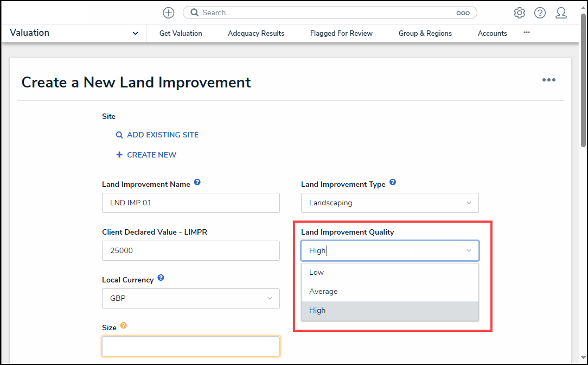
Task: Go to the Get Valuation tab
Action: (181, 34)
